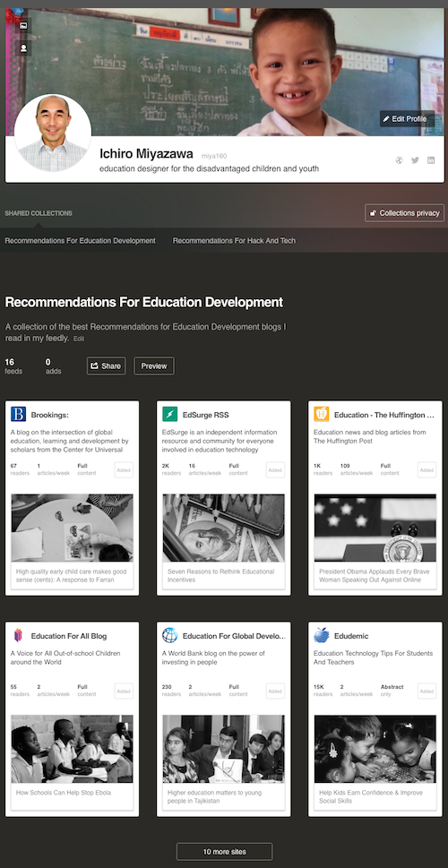
Task: Open the Brookings child care article thumbnail
Action: 72,529
